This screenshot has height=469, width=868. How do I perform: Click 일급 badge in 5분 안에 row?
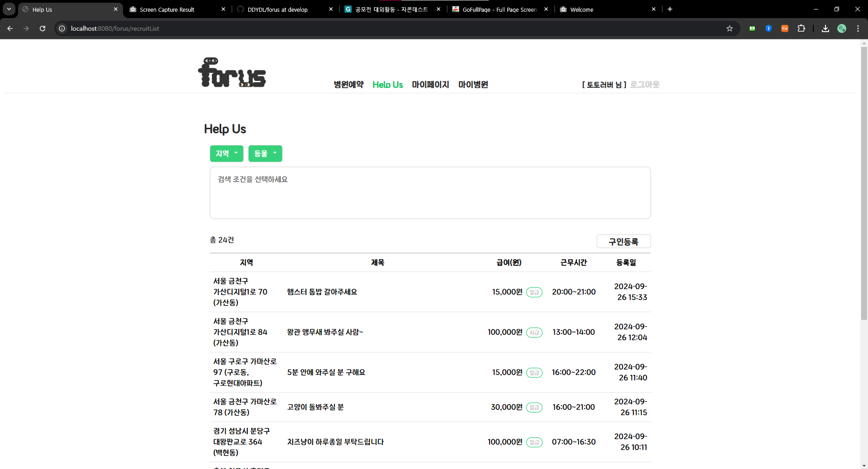tap(534, 373)
